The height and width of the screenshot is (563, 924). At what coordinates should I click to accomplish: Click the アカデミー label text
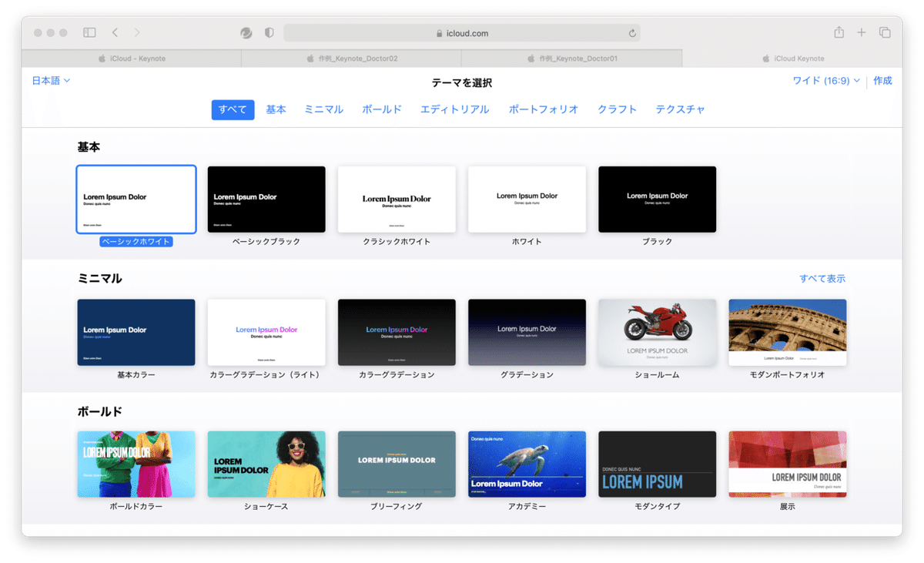[527, 506]
